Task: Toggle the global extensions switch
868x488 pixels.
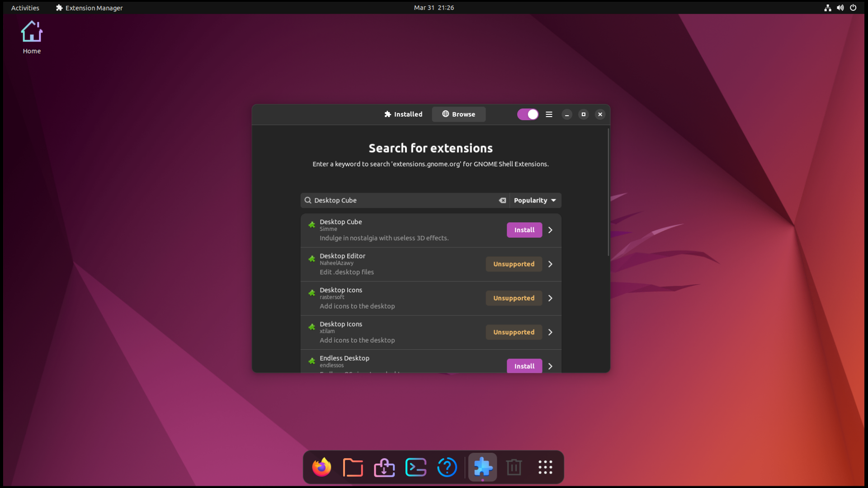Action: point(528,114)
